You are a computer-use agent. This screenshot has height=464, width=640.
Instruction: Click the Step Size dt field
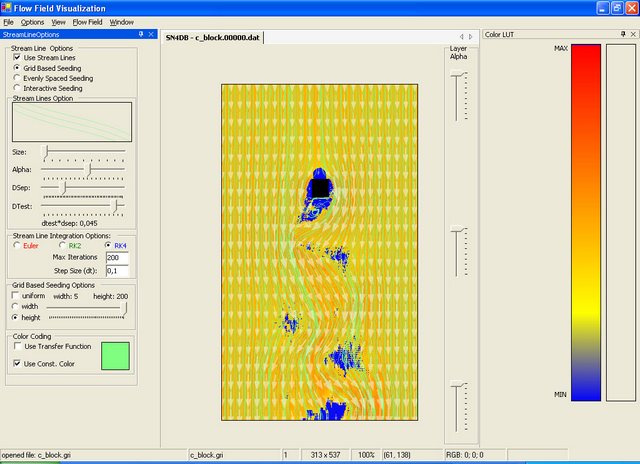coord(117,271)
